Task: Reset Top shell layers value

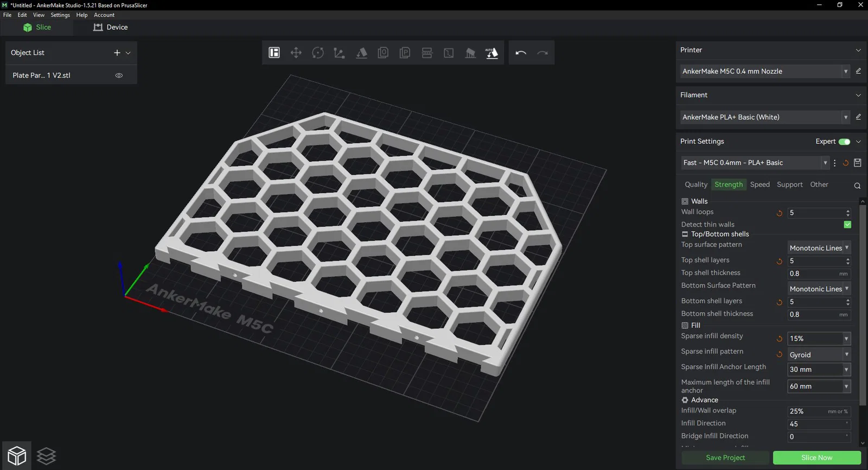Action: pyautogui.click(x=780, y=261)
